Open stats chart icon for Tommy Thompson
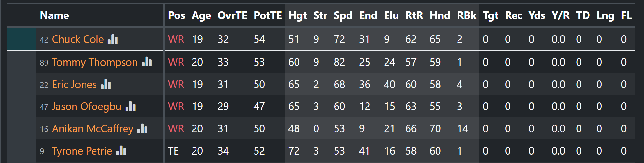 click(x=147, y=62)
